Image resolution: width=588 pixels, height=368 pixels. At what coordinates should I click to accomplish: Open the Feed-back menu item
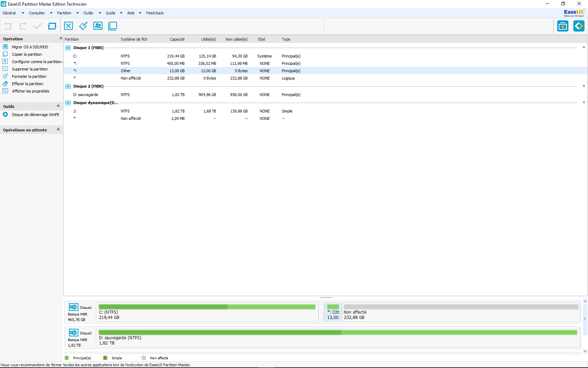pyautogui.click(x=155, y=13)
